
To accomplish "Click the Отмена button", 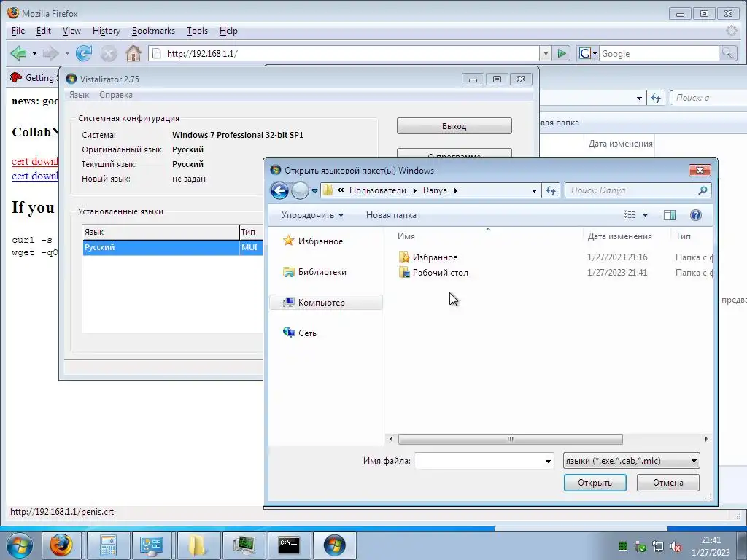I will [x=668, y=483].
